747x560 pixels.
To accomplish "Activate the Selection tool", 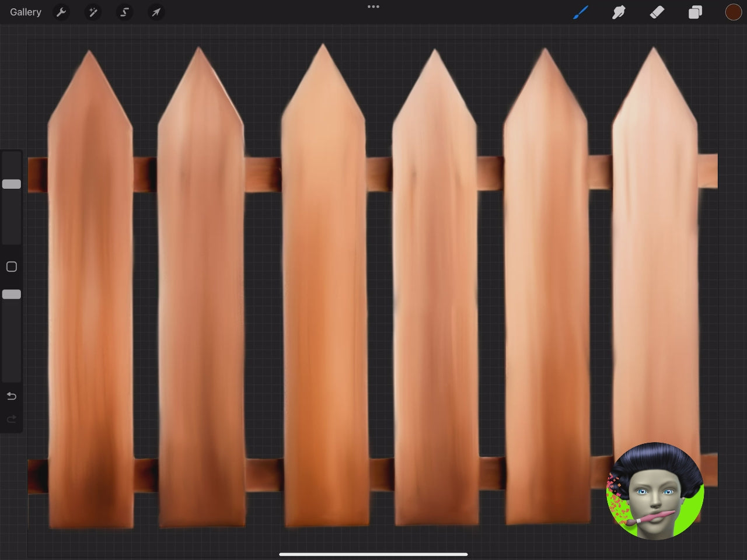I will coord(124,12).
